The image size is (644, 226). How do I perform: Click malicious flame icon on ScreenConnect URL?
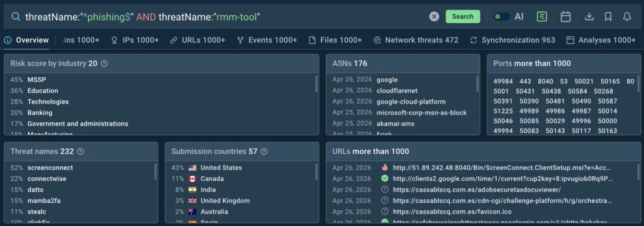click(x=384, y=168)
